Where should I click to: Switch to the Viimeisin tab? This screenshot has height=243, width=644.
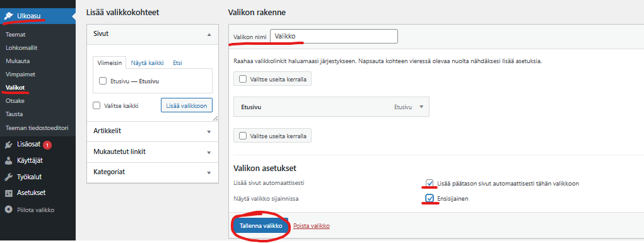coord(110,63)
